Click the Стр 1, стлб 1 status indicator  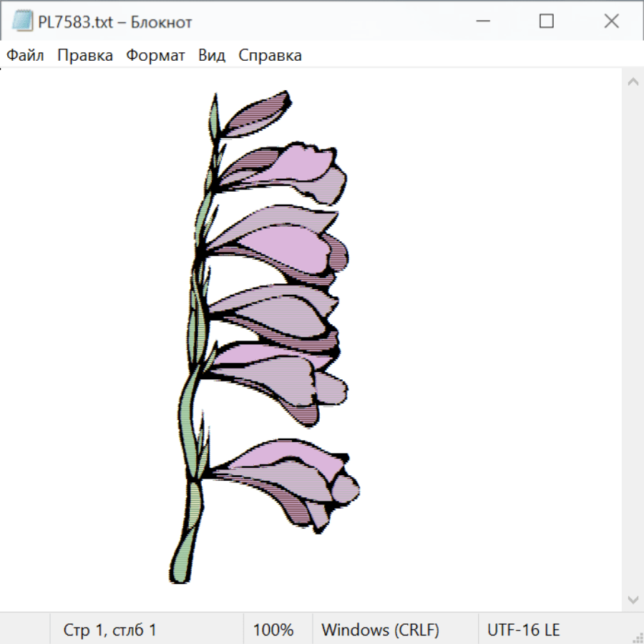tap(110, 630)
